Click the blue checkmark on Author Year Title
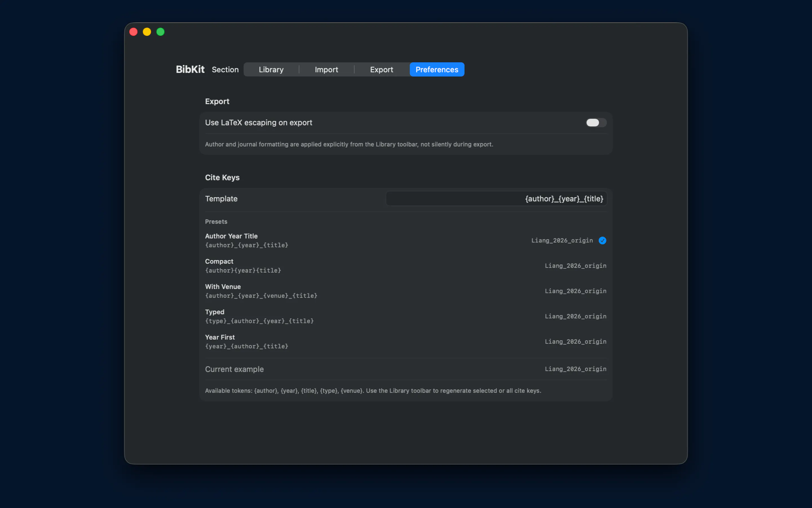Viewport: 812px width, 508px height. point(602,240)
